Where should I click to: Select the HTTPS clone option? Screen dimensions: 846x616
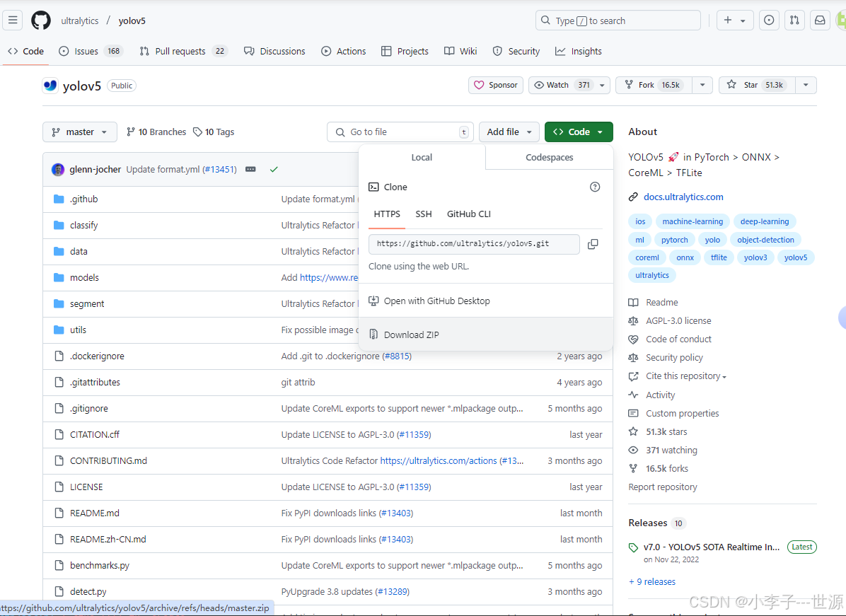tap(387, 214)
